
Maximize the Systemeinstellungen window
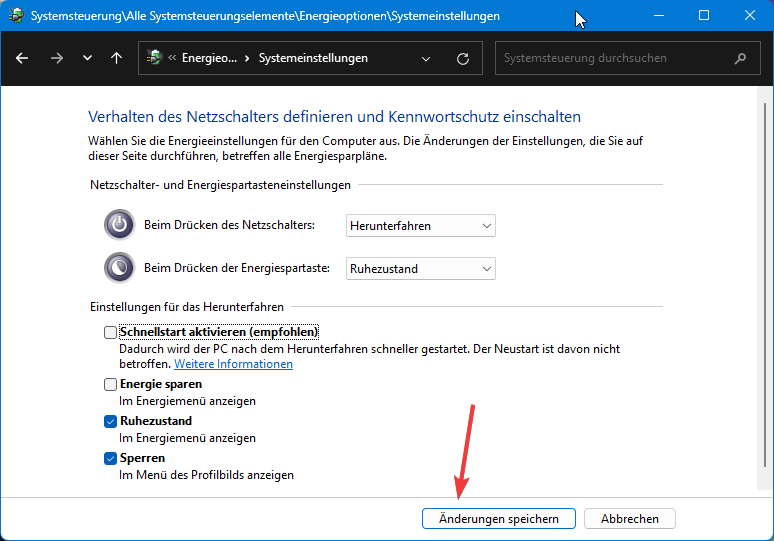[704, 15]
